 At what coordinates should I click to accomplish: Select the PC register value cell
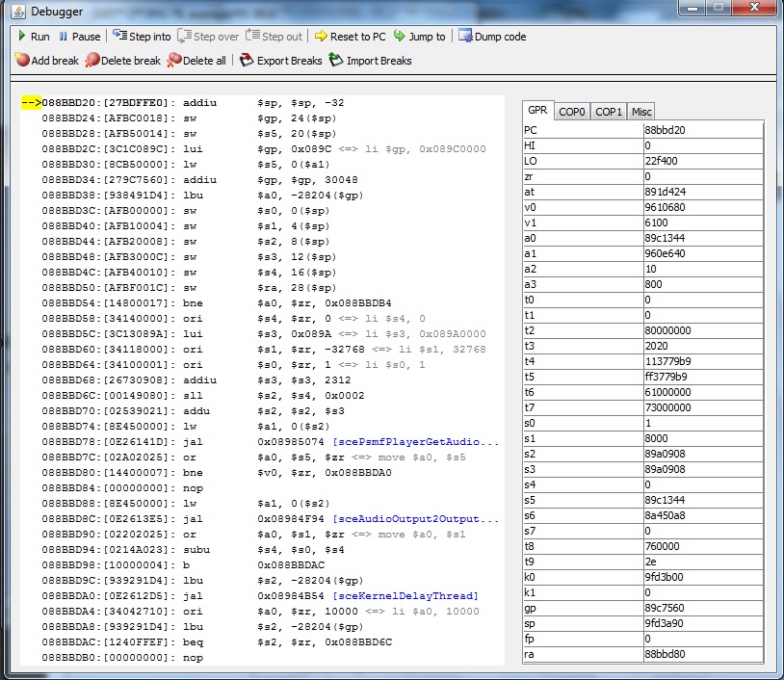tap(702, 130)
